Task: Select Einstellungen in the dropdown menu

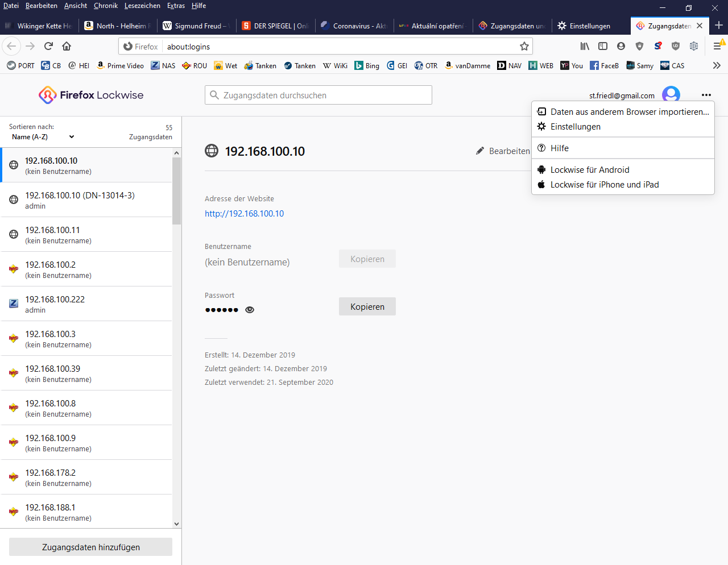Action: (575, 127)
